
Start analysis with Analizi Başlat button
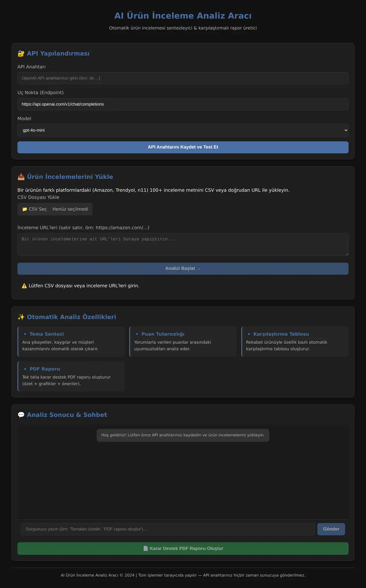(x=183, y=269)
